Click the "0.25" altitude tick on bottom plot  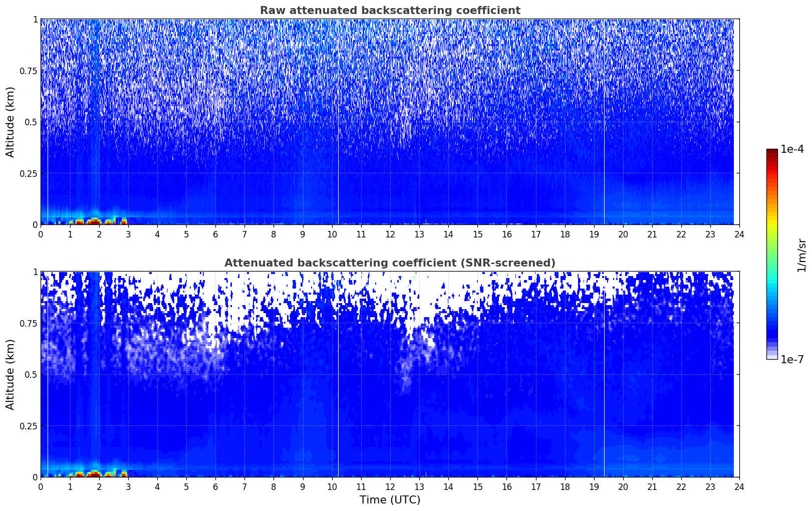tap(28, 426)
